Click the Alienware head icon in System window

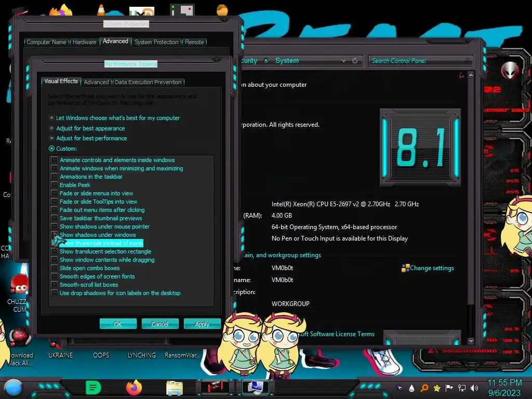tap(510, 70)
